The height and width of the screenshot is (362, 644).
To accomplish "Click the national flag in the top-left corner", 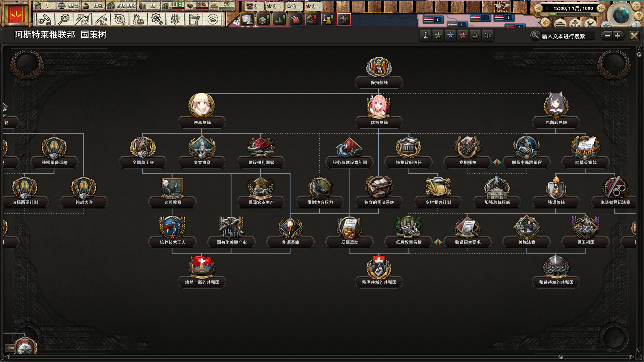I will click(x=16, y=14).
